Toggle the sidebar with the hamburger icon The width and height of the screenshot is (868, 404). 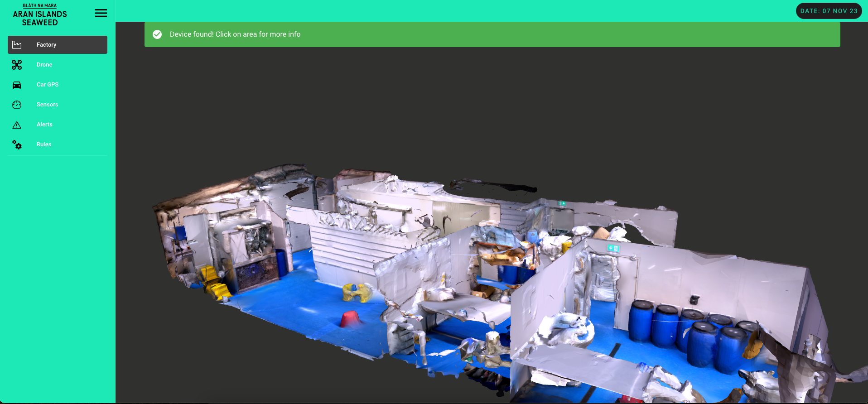click(101, 13)
